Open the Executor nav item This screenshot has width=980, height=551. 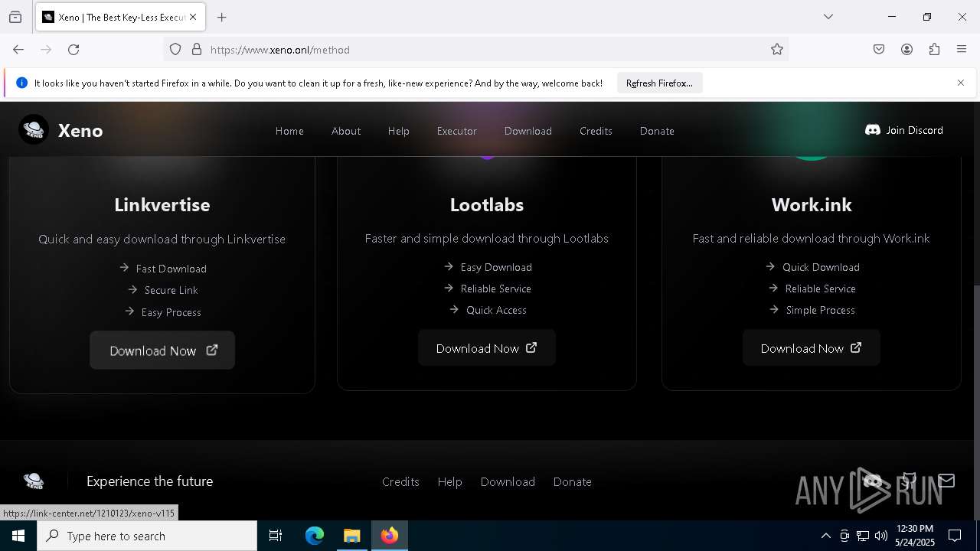(457, 131)
